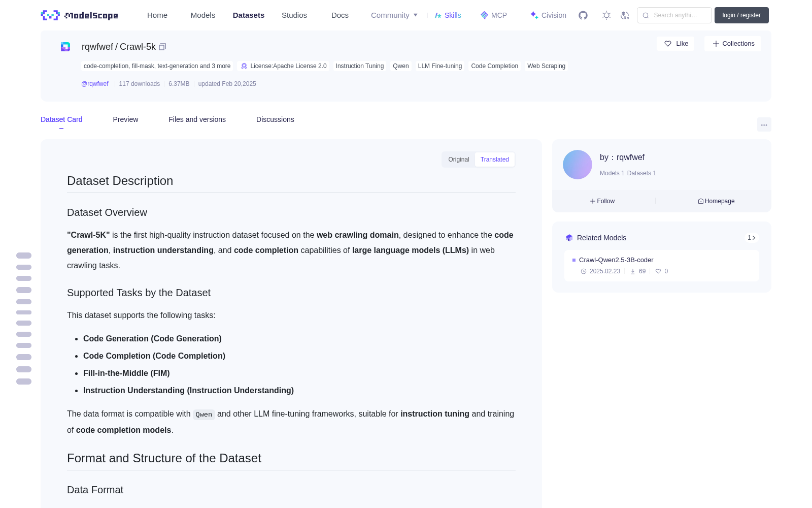This screenshot has height=508, width=812.
Task: Open the Models section
Action: 203,15
